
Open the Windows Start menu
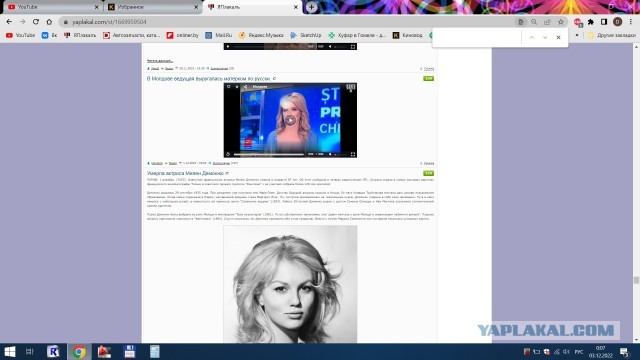[x=9, y=352]
